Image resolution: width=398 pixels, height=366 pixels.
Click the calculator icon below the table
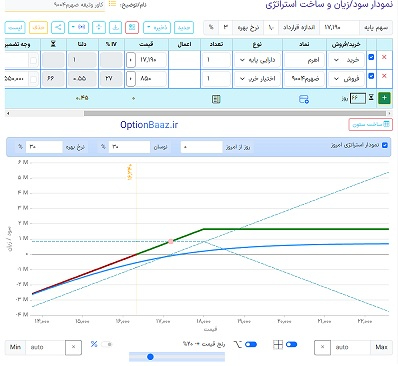pyautogui.click(x=216, y=99)
